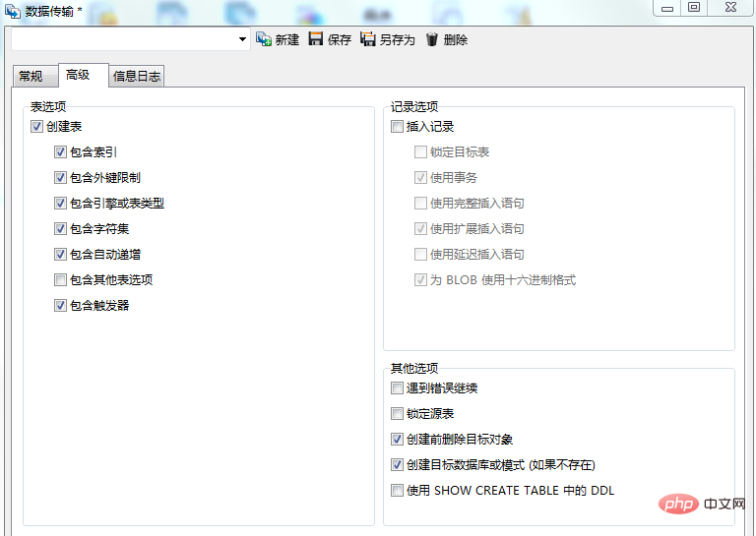
Task: Click the 记录选项 group label
Action: tap(414, 106)
